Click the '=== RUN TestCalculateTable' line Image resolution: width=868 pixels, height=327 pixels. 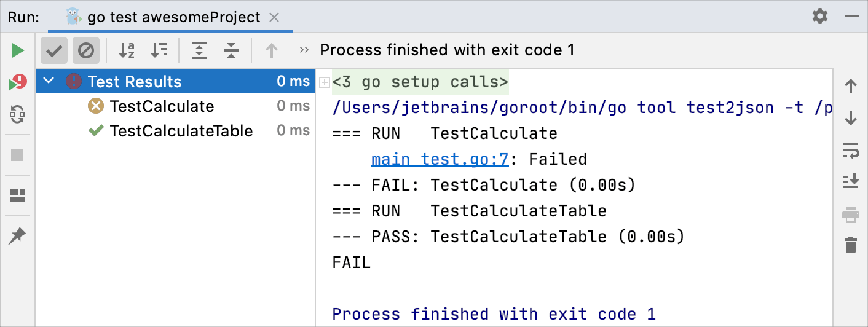(x=469, y=211)
